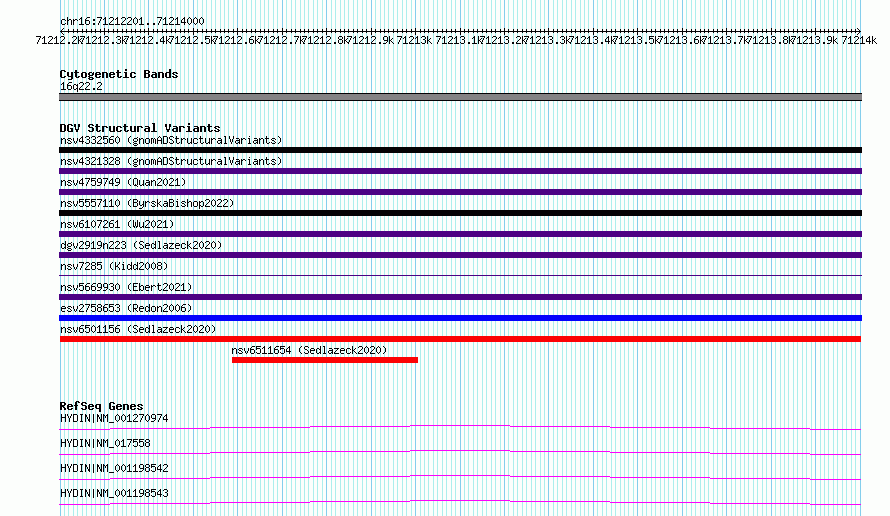This screenshot has width=890, height=516.
Task: Open variant esv2758653 (Redon2006) label
Action: pos(126,308)
